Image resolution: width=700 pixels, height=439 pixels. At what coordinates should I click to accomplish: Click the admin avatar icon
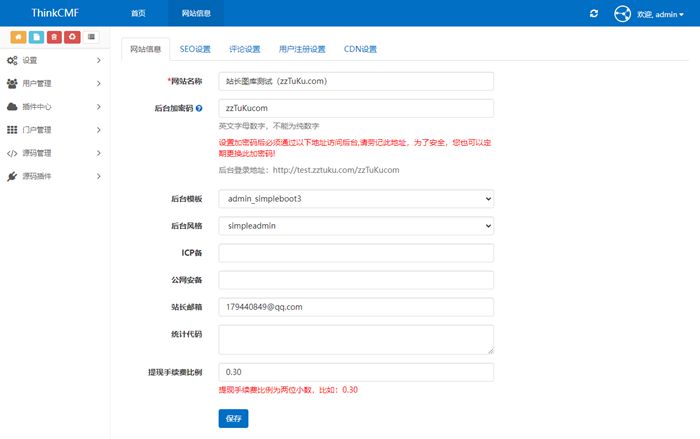coord(623,14)
